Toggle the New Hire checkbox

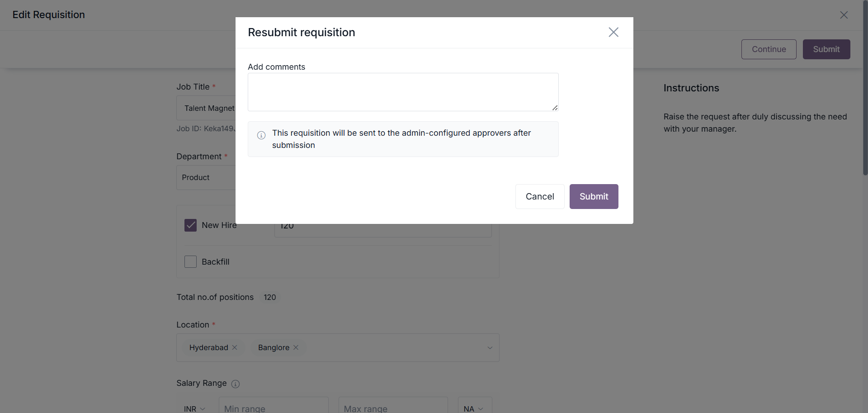click(190, 225)
